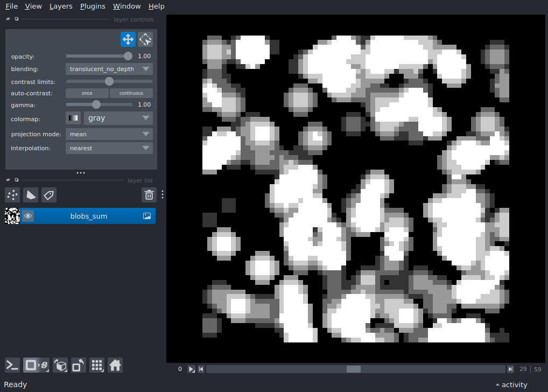This screenshot has width=548, height=392.
Task: Select the pan/zoom mode tool
Action: 128,39
